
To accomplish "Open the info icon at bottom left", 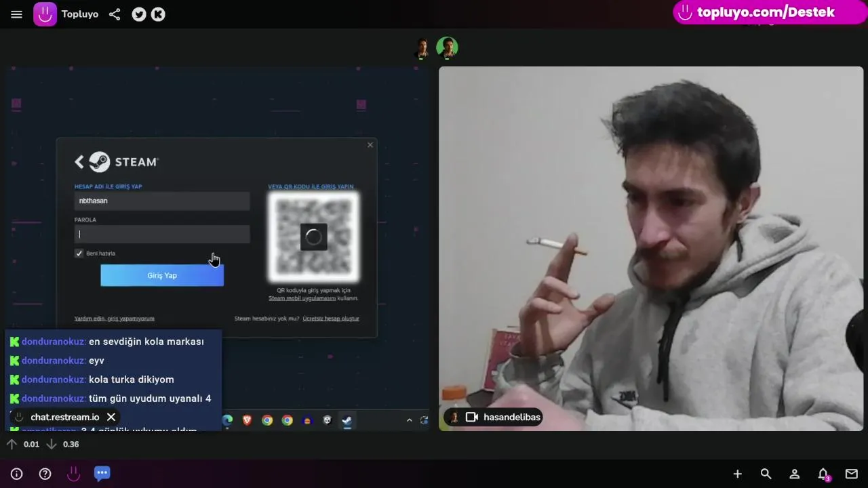I will tap(17, 474).
